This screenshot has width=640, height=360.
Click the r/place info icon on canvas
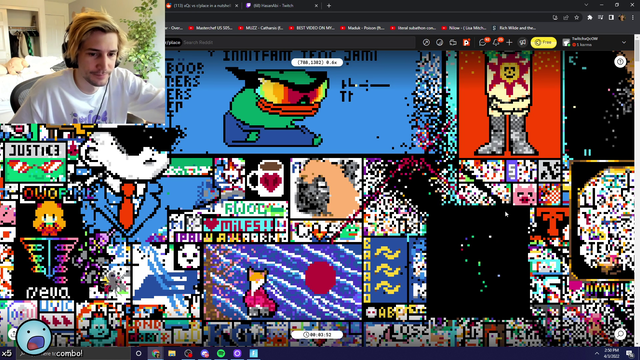[x=620, y=62]
